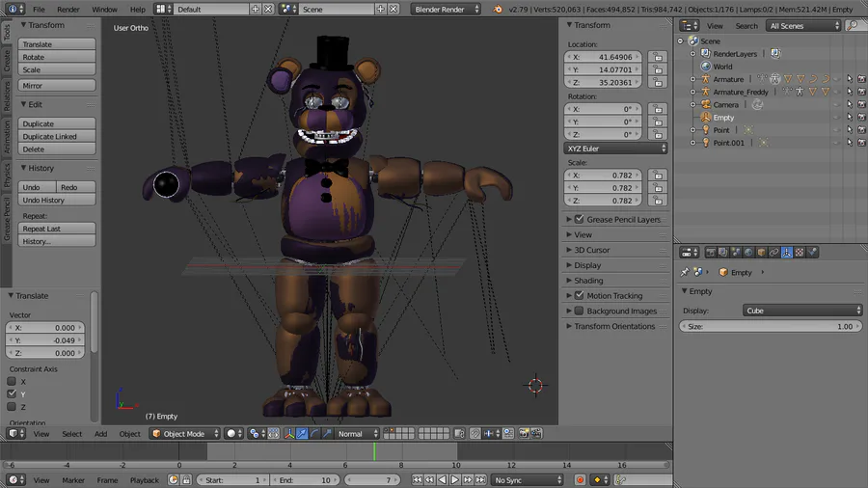Toggle selectability of the Empty object
Viewport: 868px width, 488px height.
tap(850, 118)
